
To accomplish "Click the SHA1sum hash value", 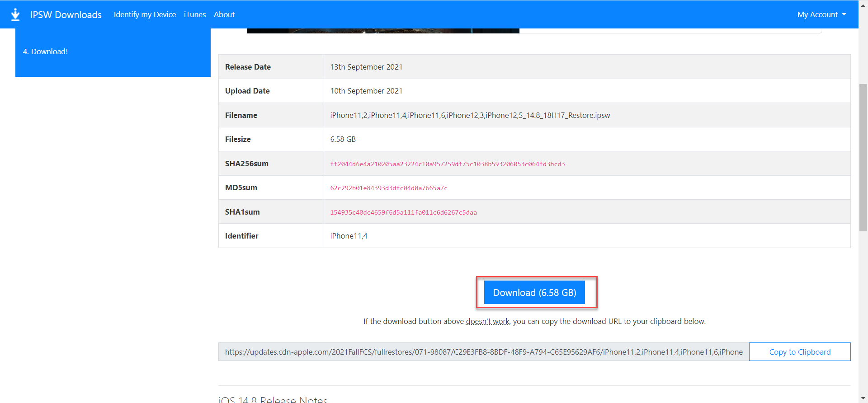I will click(x=403, y=212).
